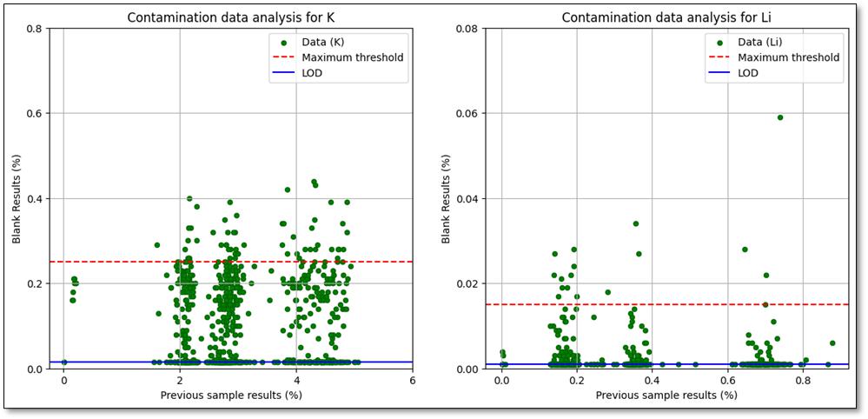Select the highest outlier point in Li plot
868x419 pixels.
coord(779,117)
